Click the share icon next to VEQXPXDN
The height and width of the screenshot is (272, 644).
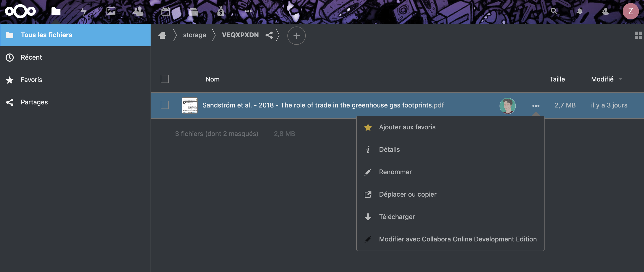pyautogui.click(x=269, y=35)
